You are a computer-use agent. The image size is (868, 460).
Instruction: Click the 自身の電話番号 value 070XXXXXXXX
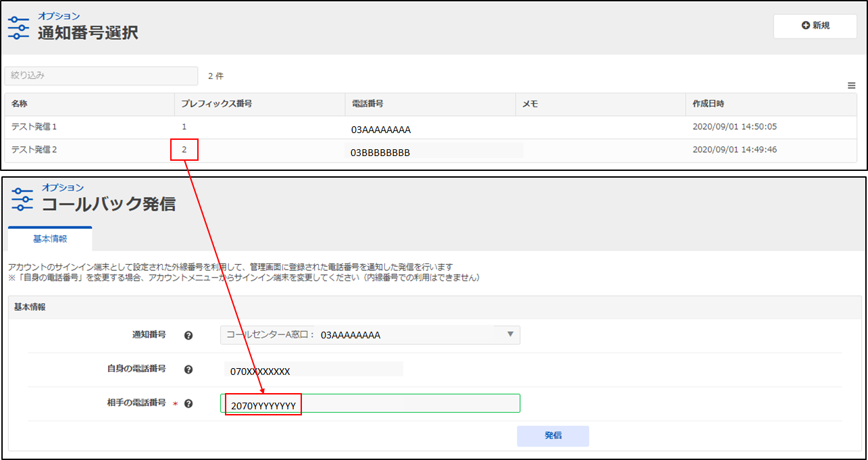coord(260,372)
